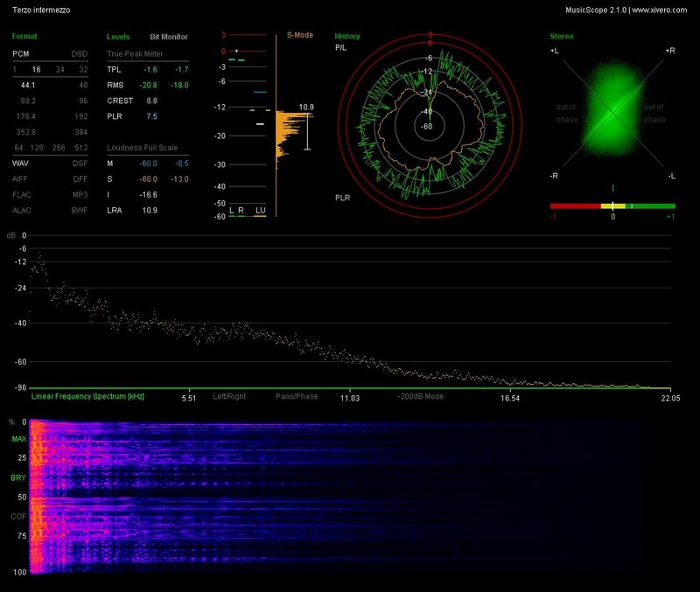Viewport: 700px width, 592px height.
Task: Select the 88.2 sample rate
Action: click(x=28, y=101)
